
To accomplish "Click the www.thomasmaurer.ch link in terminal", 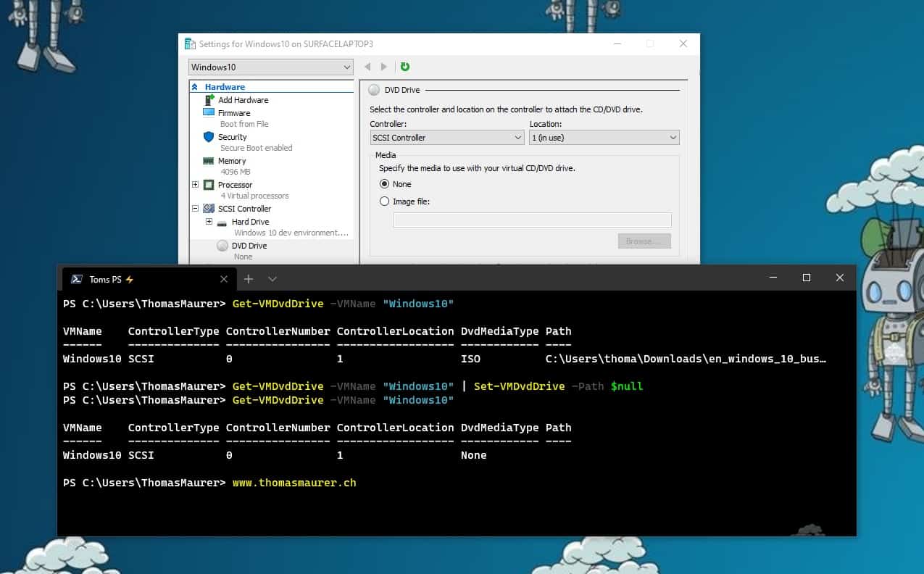I will pos(294,482).
